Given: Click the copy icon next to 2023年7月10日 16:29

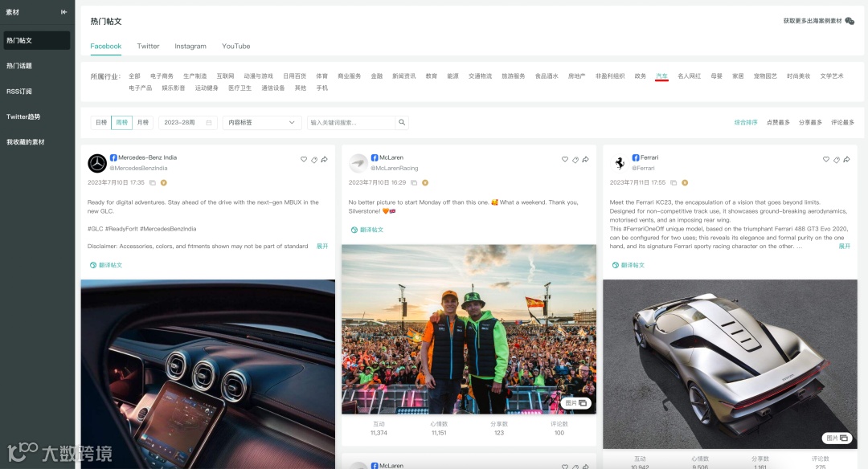Looking at the screenshot, I should [x=414, y=182].
